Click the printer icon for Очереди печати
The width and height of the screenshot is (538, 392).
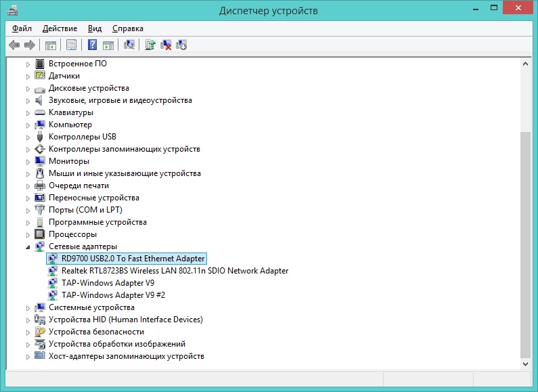point(40,186)
